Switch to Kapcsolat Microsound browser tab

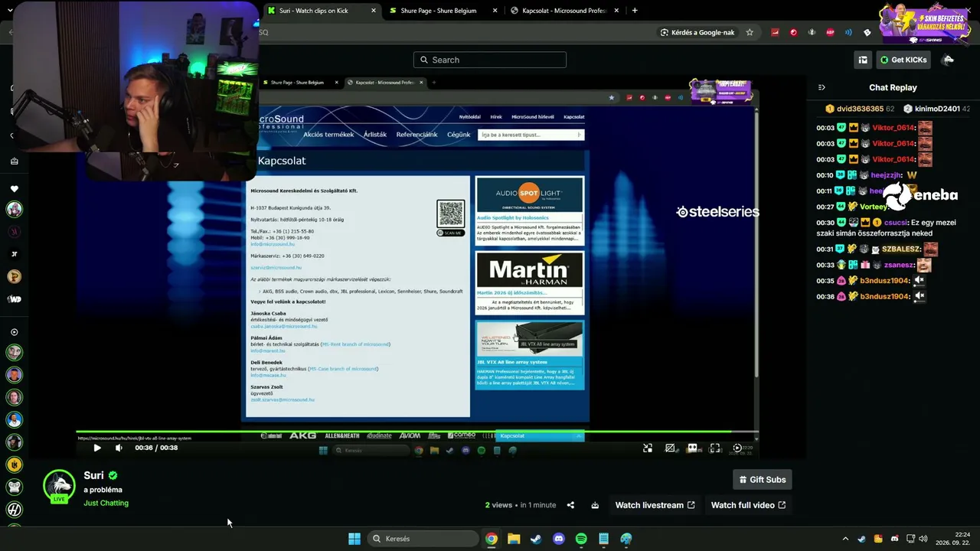coord(563,11)
